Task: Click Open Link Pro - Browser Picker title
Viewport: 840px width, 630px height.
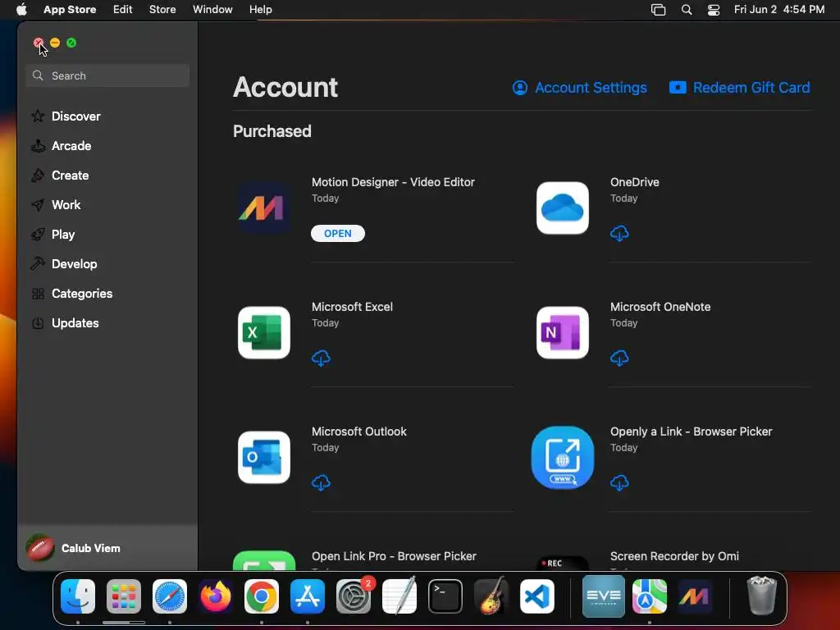Action: pyautogui.click(x=394, y=556)
